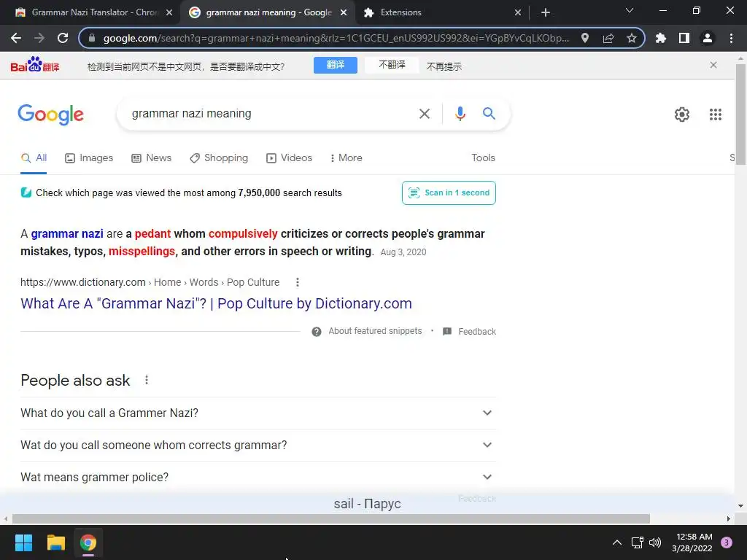Open File Explorer from the taskbar

tap(55, 542)
